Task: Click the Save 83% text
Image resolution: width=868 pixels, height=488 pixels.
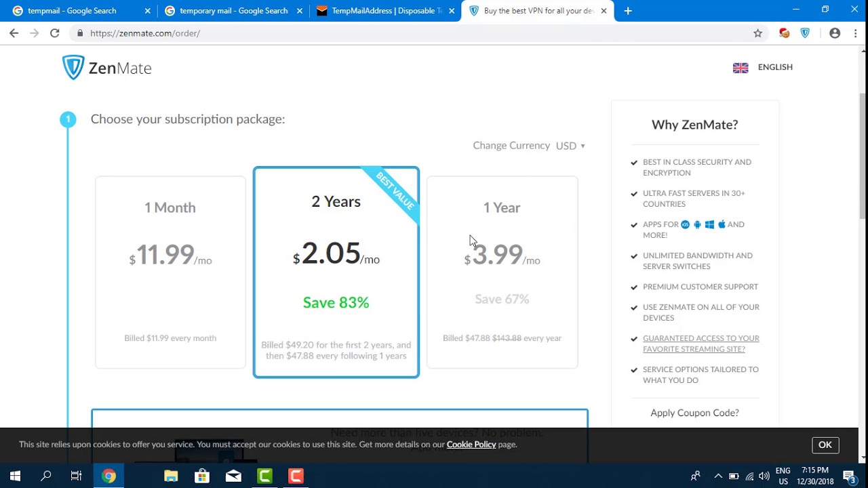Action: click(x=336, y=302)
